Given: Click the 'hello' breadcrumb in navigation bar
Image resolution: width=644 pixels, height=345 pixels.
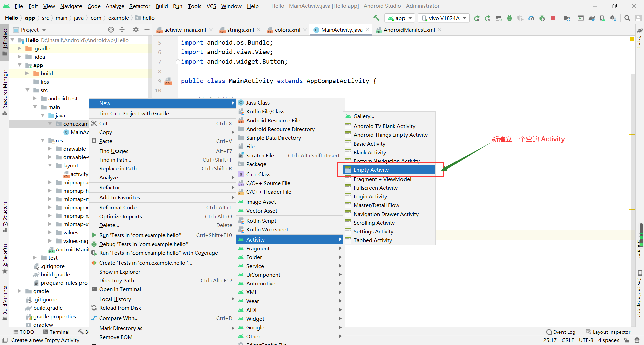Looking at the screenshot, I should tap(145, 18).
